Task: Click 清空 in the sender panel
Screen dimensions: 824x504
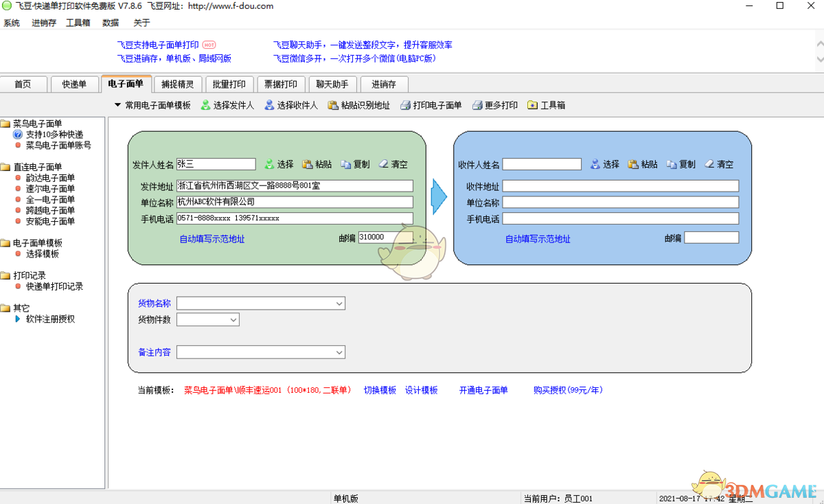Action: click(384, 165)
